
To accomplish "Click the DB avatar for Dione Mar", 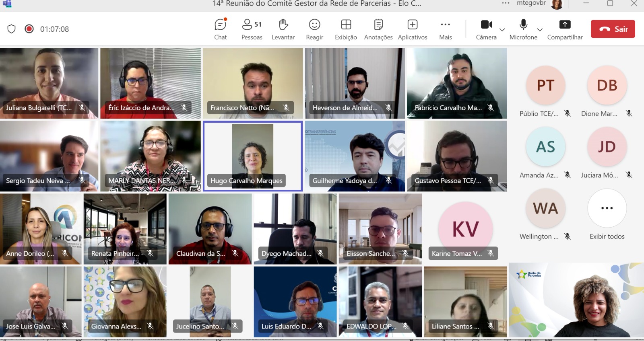I will (607, 85).
